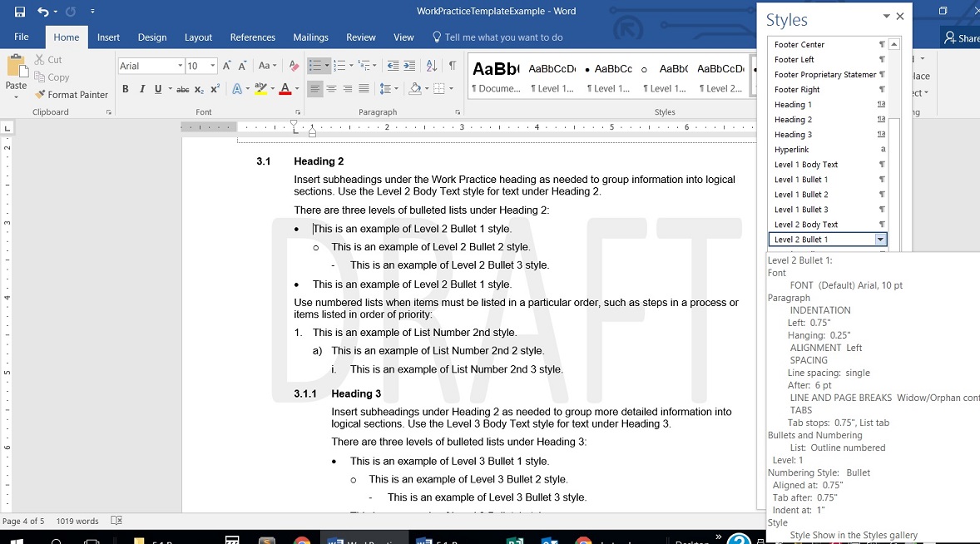Expand the underline style dropdown

[170, 89]
